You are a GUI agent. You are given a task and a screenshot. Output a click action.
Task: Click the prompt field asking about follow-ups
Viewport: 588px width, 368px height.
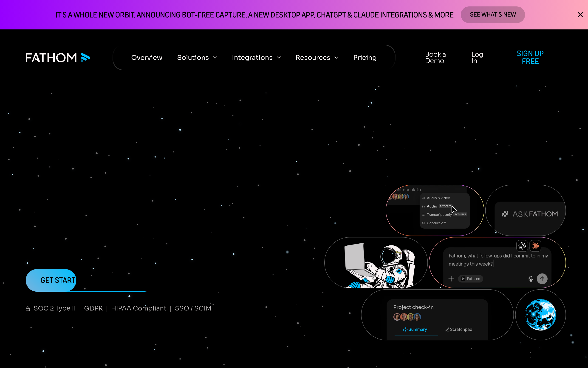(498, 260)
